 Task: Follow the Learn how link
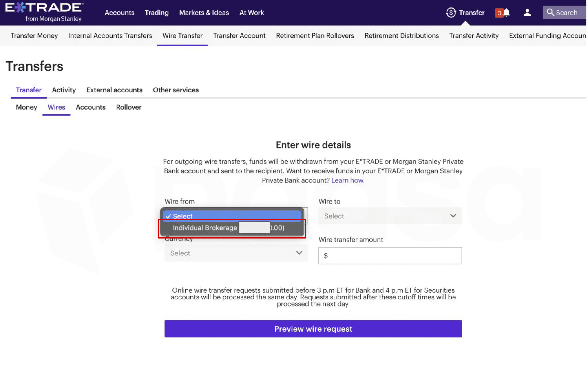click(x=347, y=180)
